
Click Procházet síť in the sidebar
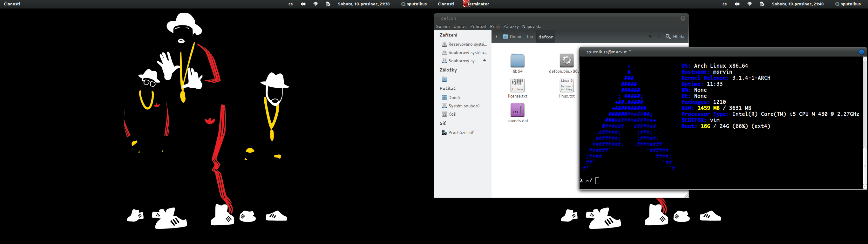pos(461,133)
